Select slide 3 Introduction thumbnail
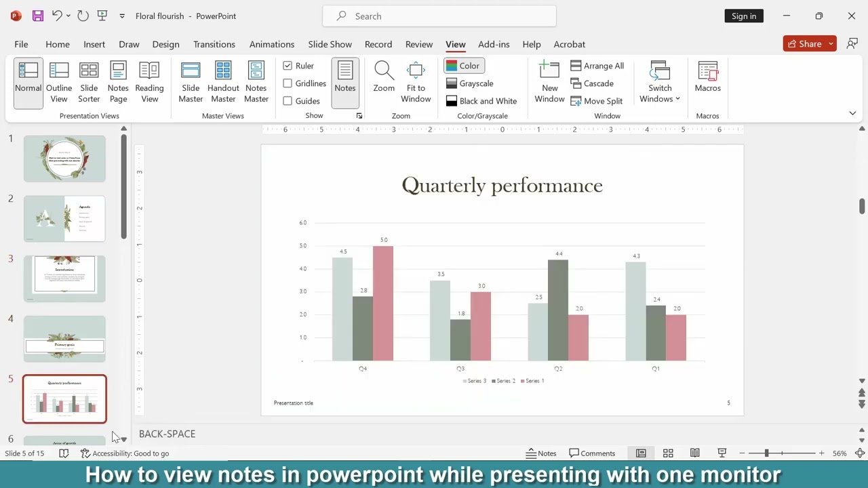The width and height of the screenshot is (868, 488). (64, 279)
